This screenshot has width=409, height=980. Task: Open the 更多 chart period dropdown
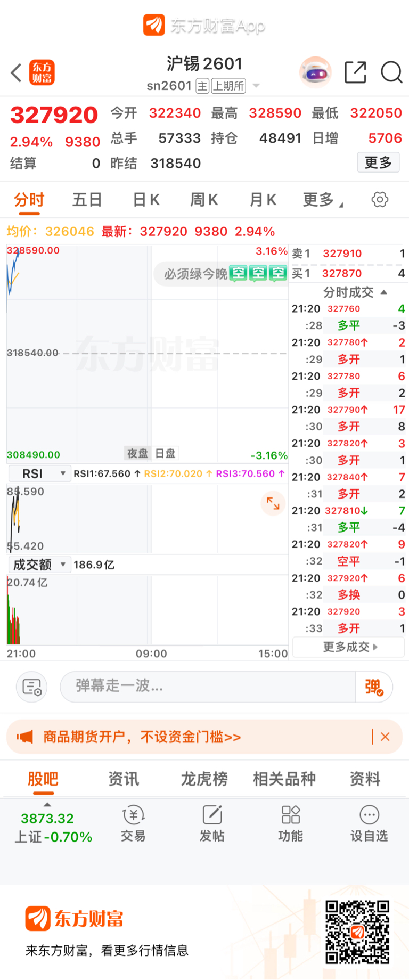(323, 200)
